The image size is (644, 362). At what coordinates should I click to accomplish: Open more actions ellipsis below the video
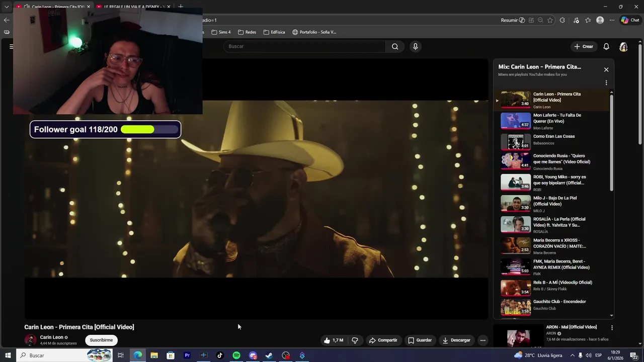click(482, 340)
